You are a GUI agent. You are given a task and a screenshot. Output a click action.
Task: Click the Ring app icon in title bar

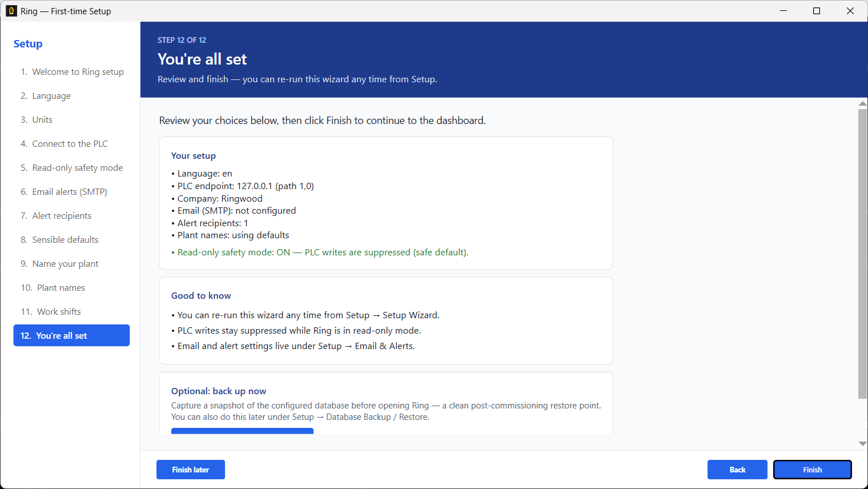coord(11,11)
